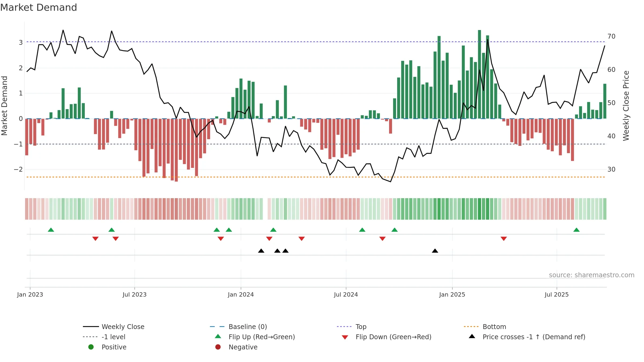Click the -1 level legend label
This screenshot has width=644, height=362.
tap(114, 337)
